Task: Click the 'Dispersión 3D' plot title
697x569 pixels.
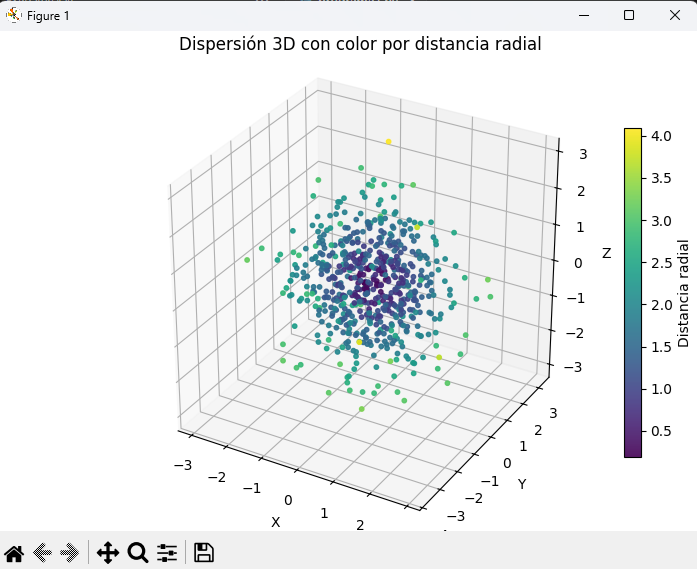Action: pos(360,44)
